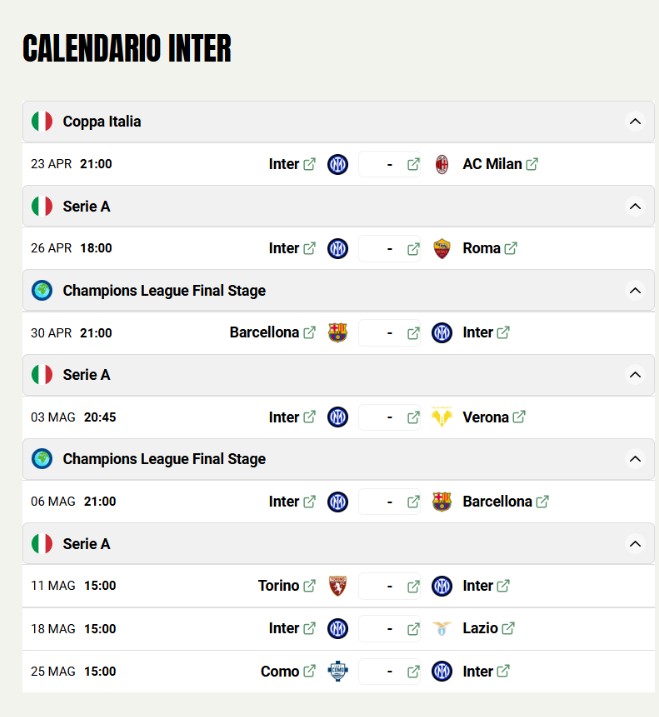Open external link icon beside AC Milan
This screenshot has height=717, width=659.
[532, 164]
